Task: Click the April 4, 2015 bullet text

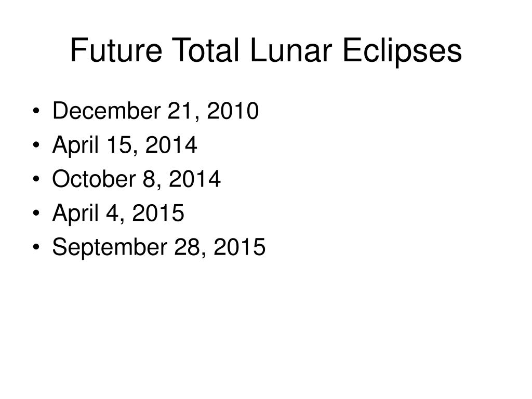Action: [118, 213]
